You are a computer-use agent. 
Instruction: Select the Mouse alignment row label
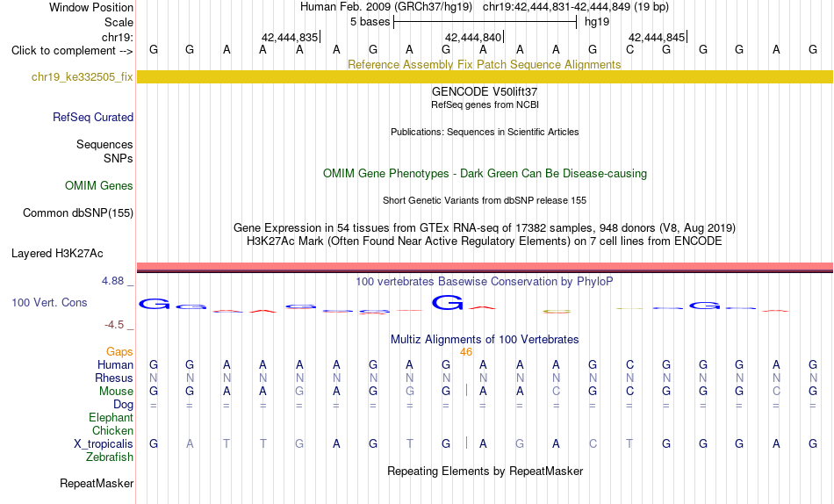[x=116, y=392]
